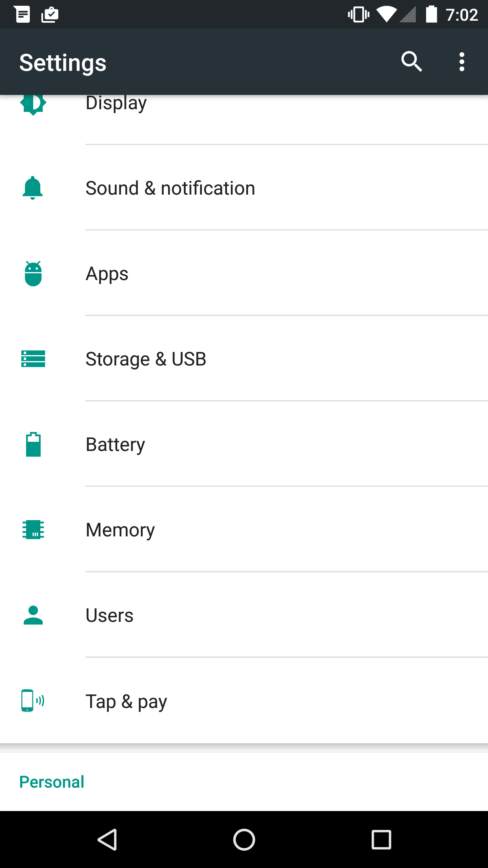Open the Tap & pay label
Image resolution: width=488 pixels, height=868 pixels.
(x=126, y=701)
